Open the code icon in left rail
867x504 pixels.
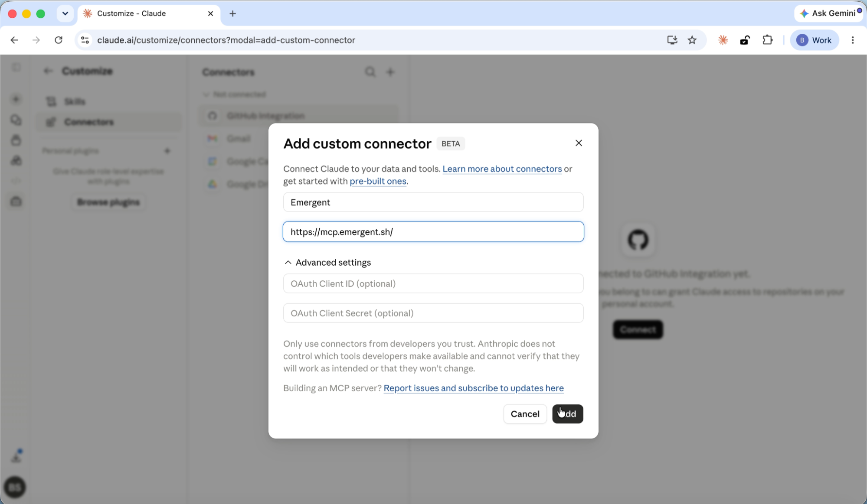tap(16, 181)
